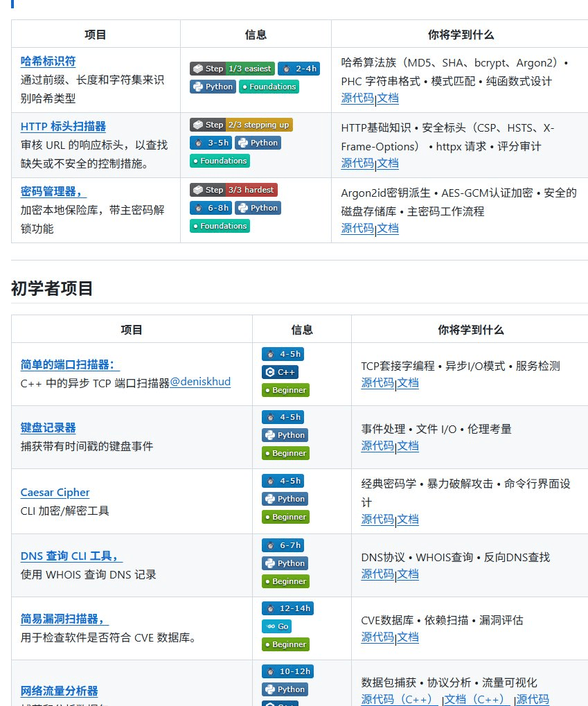
Task: Click the 12-14h time badge
Action: [x=287, y=609]
